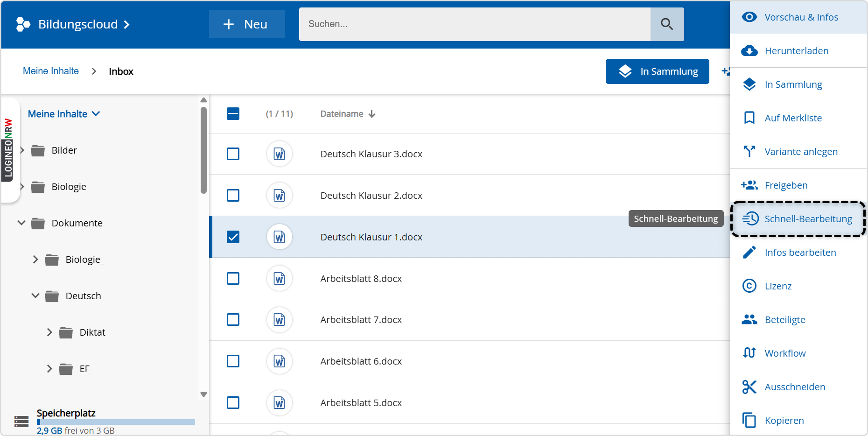The width and height of the screenshot is (868, 436).
Task: Select Schnell-Bearbeitung menu entry
Action: tap(798, 219)
